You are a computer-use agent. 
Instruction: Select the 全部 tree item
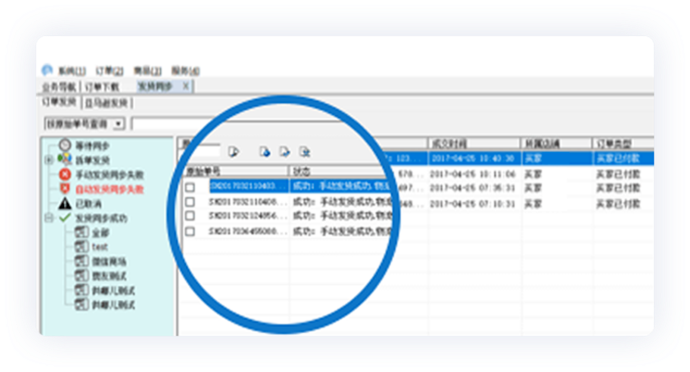pyautogui.click(x=100, y=232)
